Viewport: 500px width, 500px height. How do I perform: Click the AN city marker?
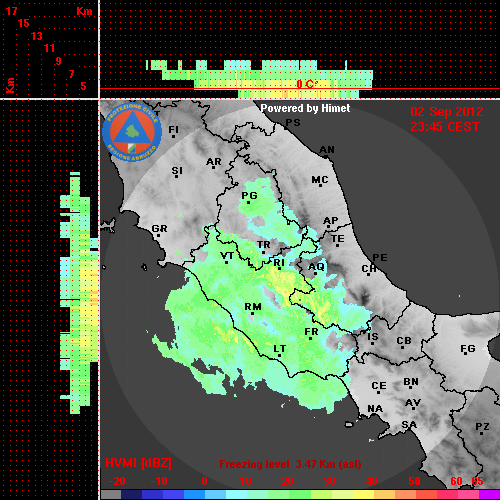[x=326, y=156]
